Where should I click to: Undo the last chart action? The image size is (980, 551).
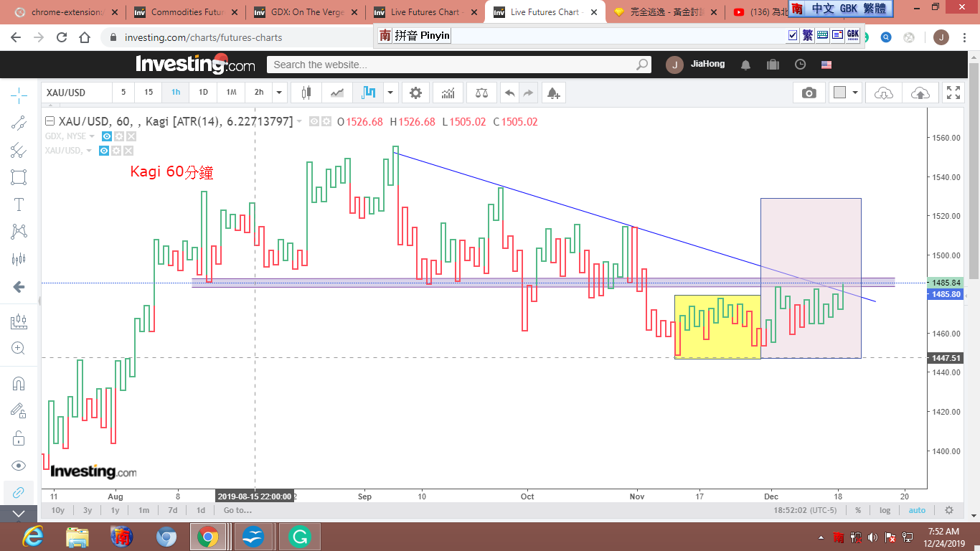[x=509, y=93]
